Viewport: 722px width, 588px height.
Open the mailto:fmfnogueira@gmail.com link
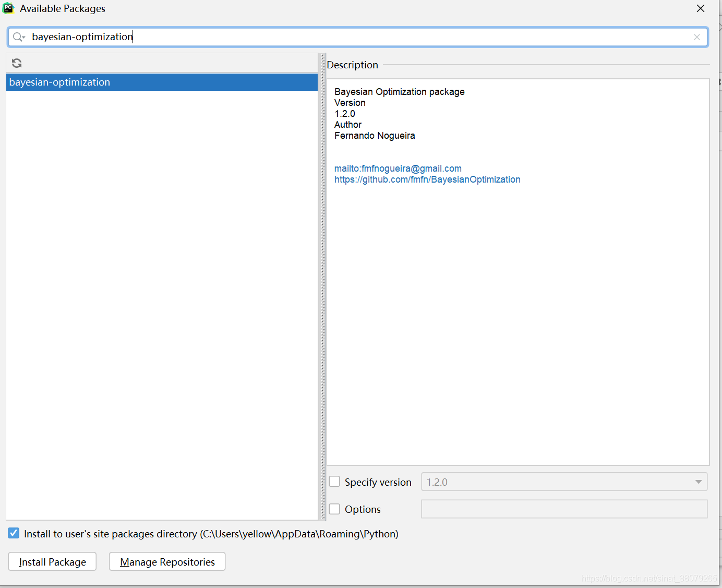[398, 169]
